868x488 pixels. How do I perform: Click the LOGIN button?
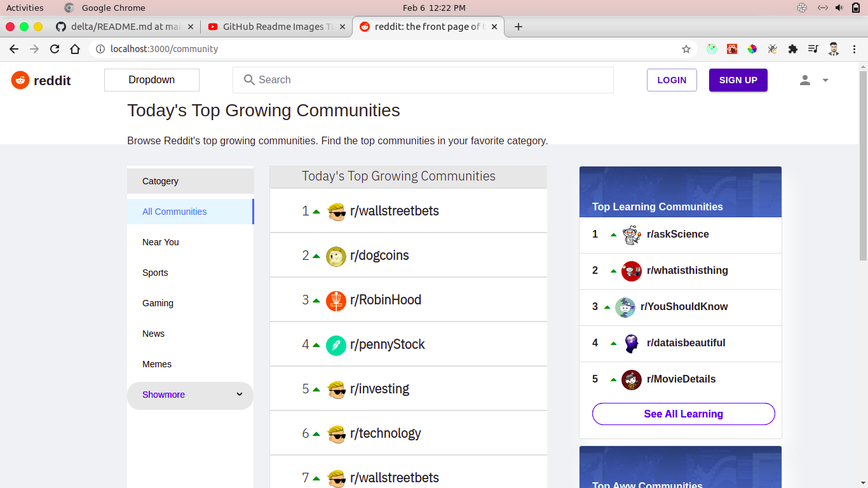(x=672, y=80)
